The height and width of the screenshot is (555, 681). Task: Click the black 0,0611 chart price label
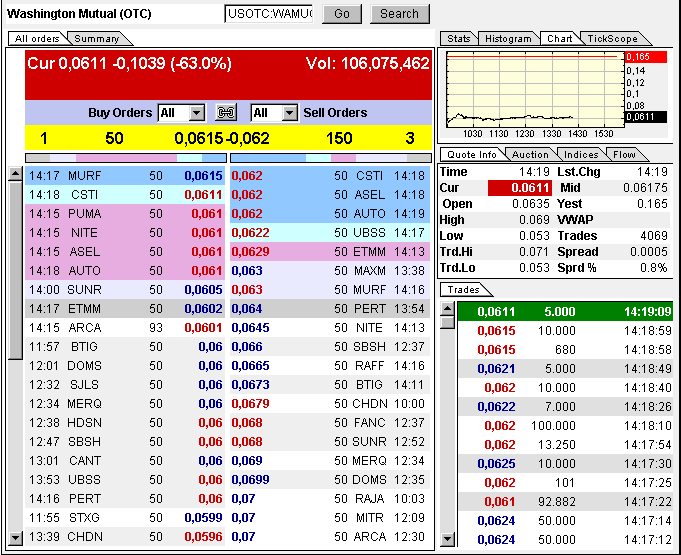pyautogui.click(x=646, y=116)
